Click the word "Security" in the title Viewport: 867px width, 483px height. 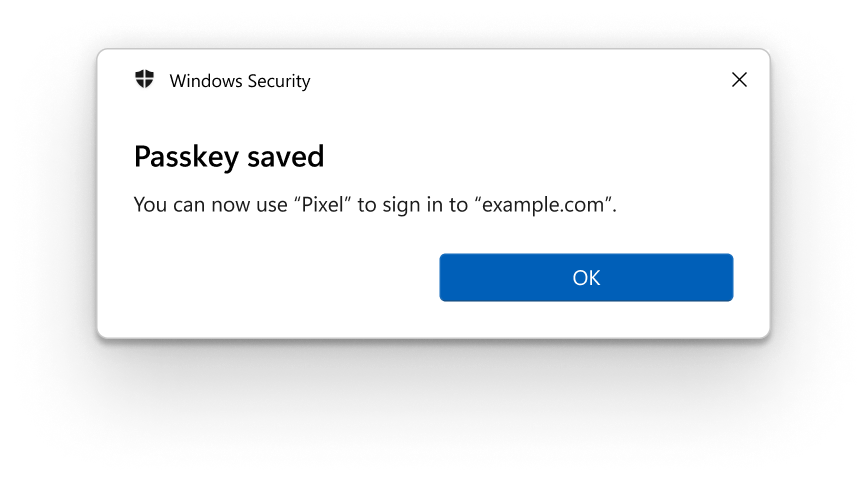click(x=275, y=81)
